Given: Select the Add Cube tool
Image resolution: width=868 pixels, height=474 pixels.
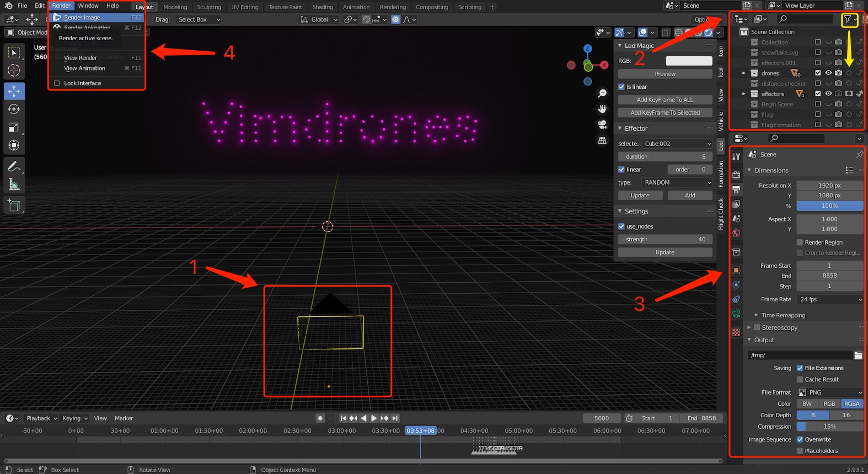Looking at the screenshot, I should [x=14, y=206].
